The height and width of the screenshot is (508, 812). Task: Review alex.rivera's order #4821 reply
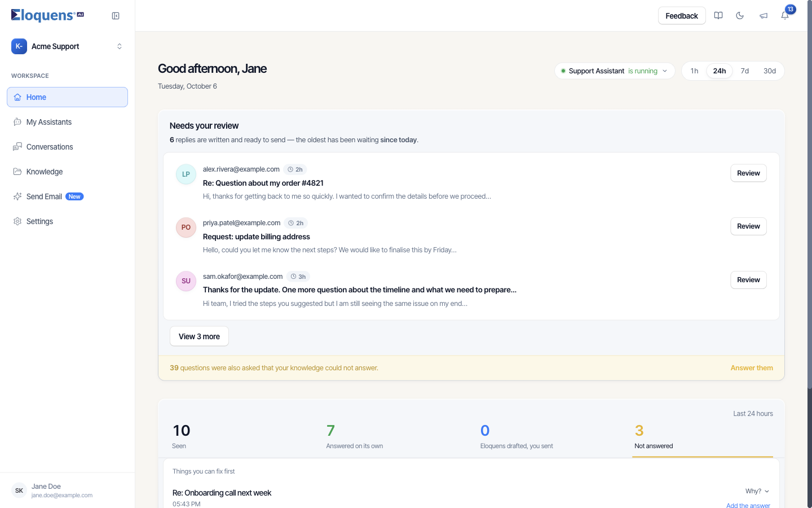coord(748,173)
